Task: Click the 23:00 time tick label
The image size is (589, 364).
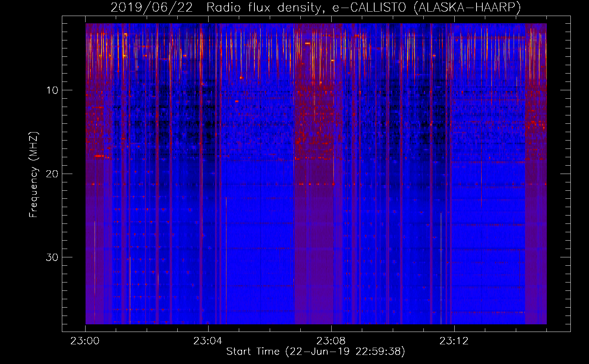Action: point(85,341)
